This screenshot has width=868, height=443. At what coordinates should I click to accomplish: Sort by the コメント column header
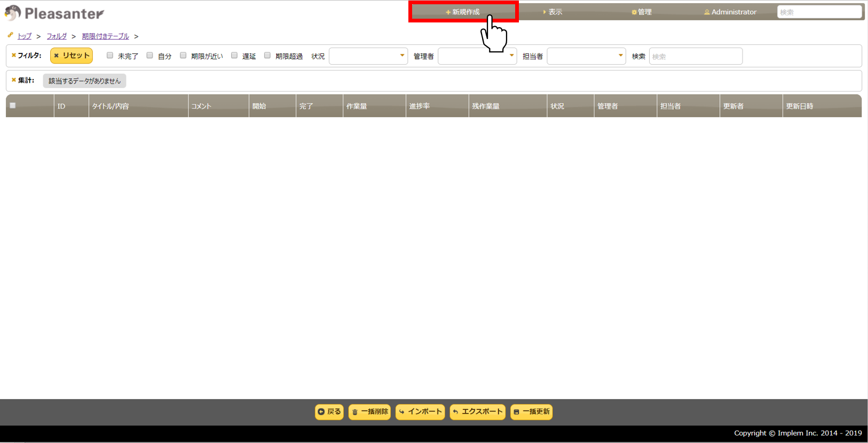(x=219, y=106)
